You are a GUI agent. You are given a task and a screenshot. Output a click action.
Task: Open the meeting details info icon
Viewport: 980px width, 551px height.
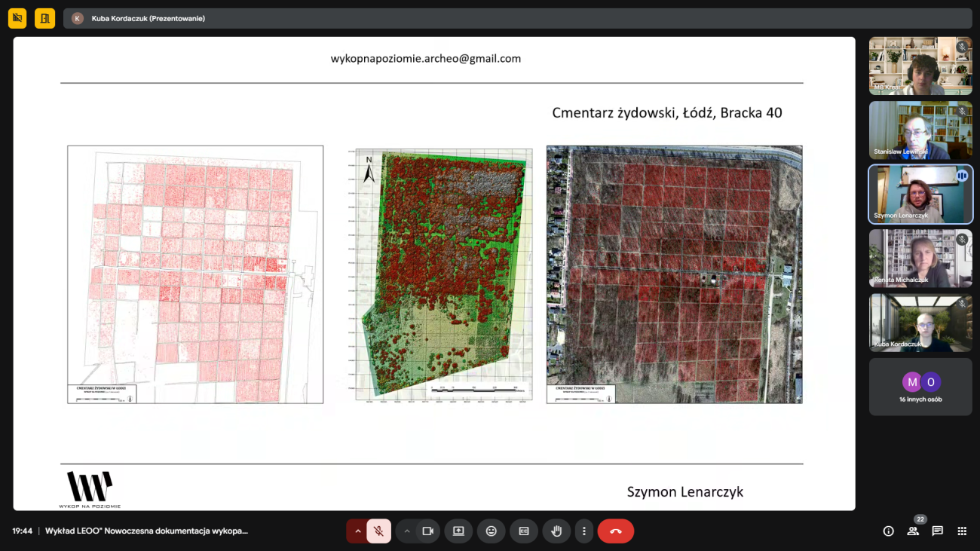[x=888, y=531]
